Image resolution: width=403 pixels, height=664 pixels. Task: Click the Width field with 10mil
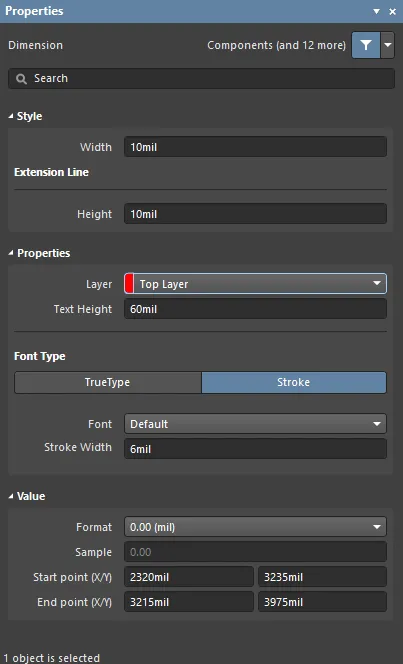point(255,147)
